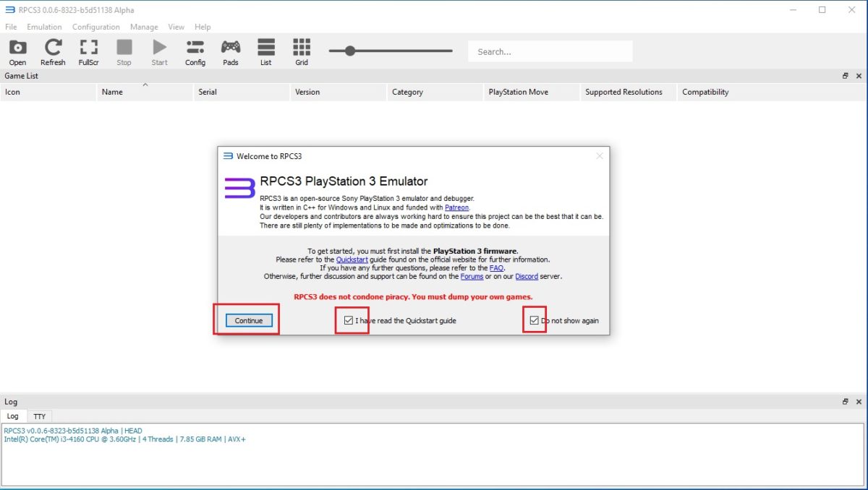Open gamepad settings via the Pads icon
Image resolution: width=868 pixels, height=490 pixels.
click(x=230, y=51)
